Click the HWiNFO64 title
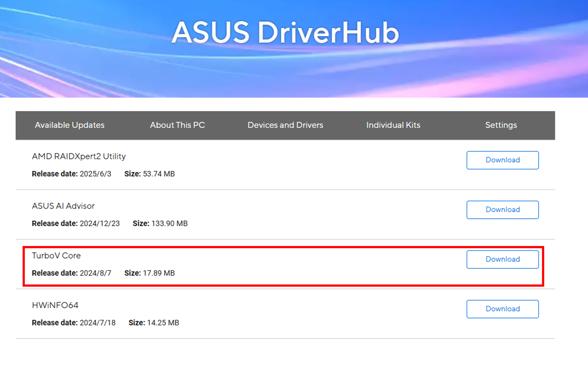 55,305
